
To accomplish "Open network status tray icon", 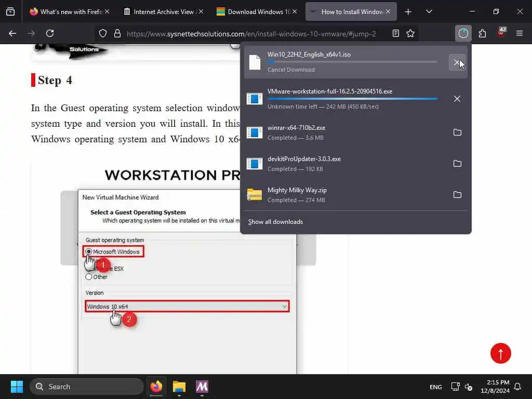I will [x=455, y=387].
